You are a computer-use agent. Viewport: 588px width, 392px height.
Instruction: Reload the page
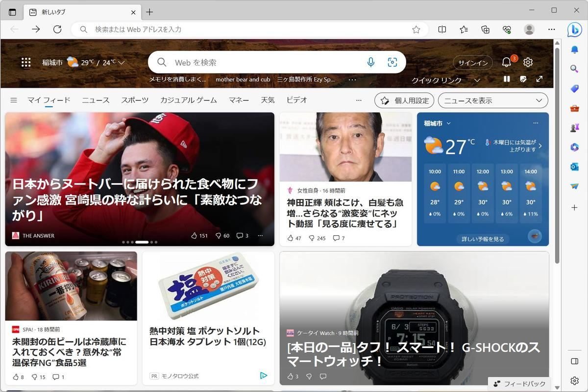click(57, 29)
